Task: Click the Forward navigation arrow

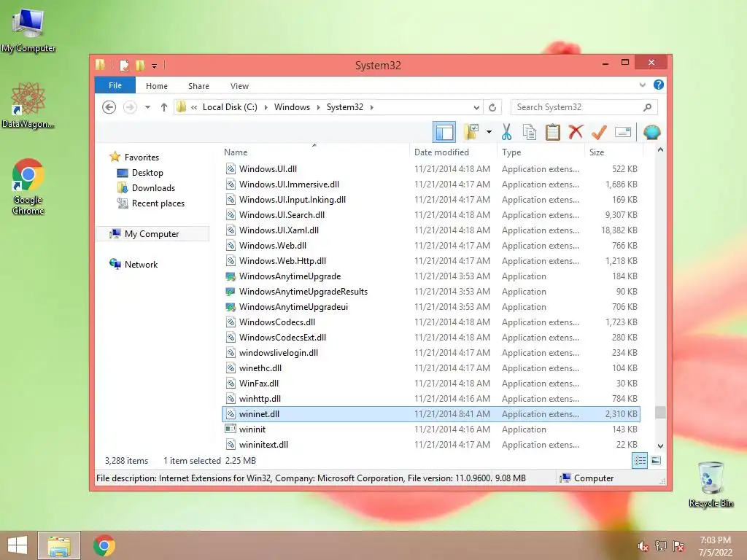Action: (x=130, y=107)
